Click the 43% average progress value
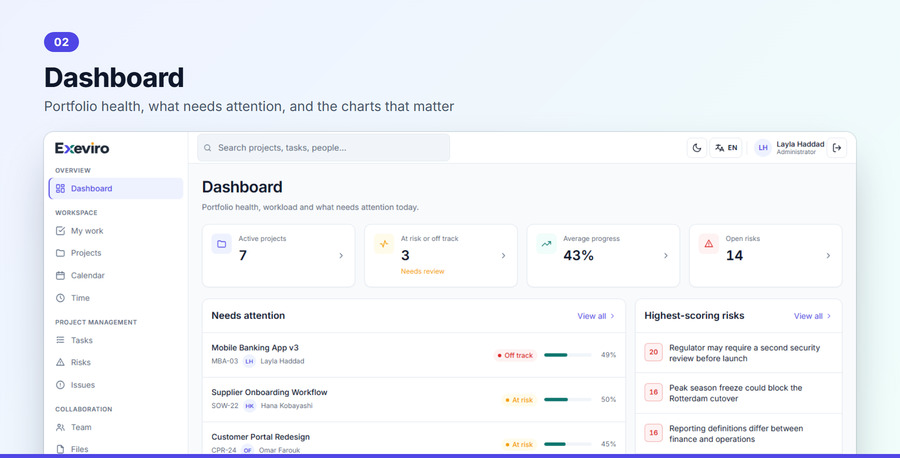900x458 pixels. tap(579, 256)
